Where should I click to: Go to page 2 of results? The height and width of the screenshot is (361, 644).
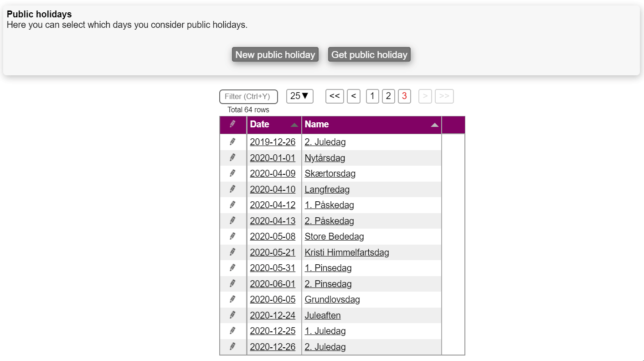[x=388, y=96]
